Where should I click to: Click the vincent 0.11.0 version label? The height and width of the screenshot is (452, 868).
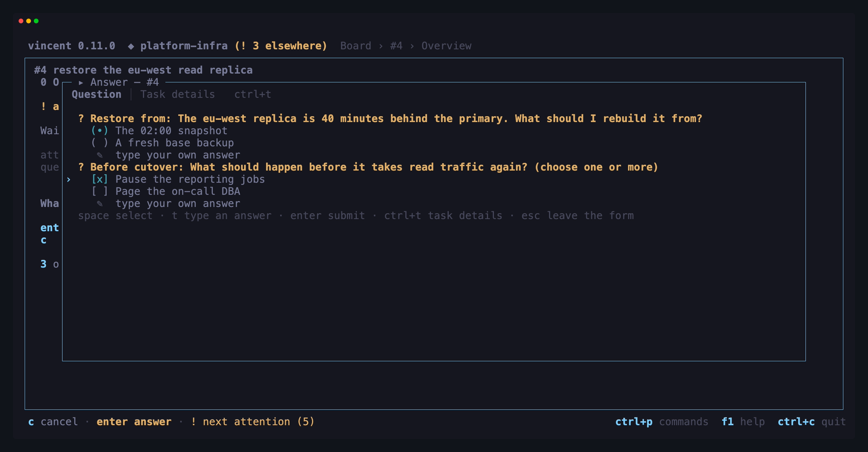[72, 46]
